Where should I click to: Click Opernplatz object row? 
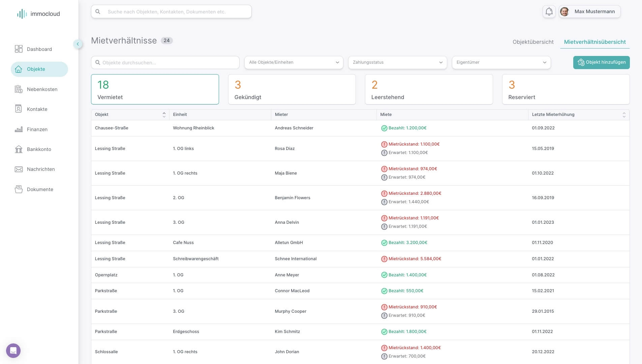tap(360, 275)
